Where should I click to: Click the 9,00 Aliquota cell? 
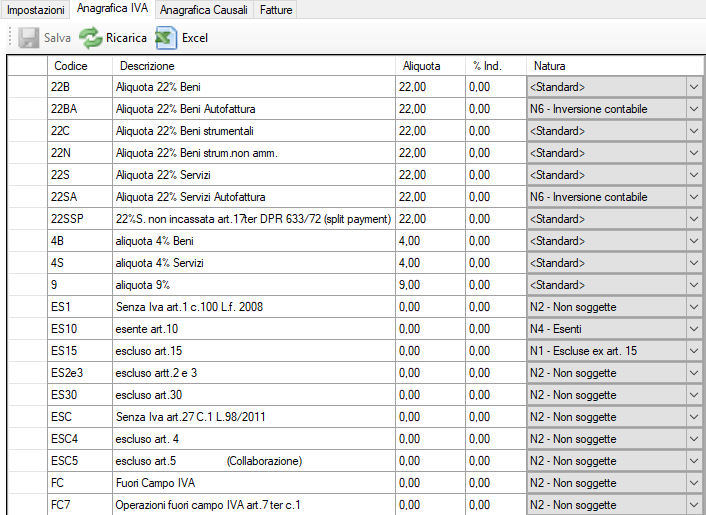(429, 285)
